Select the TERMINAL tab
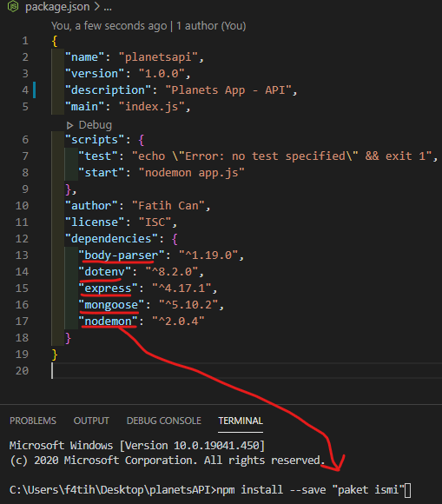Screen dimensions: 442x504 point(241,421)
